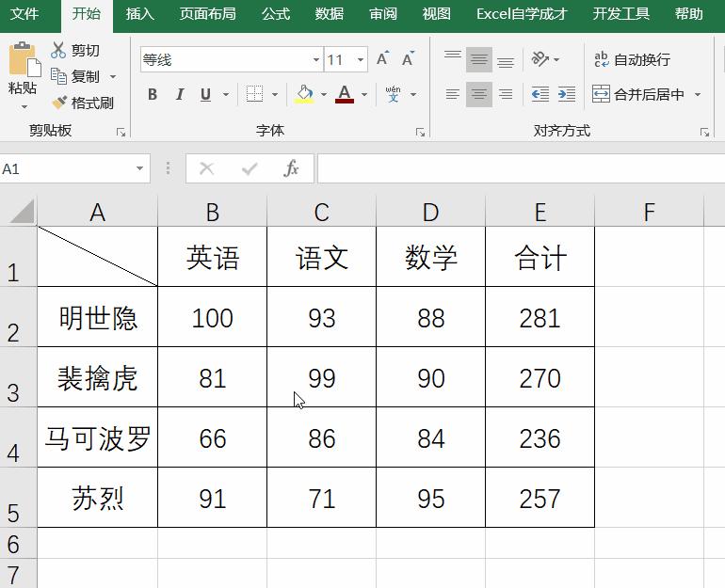Expand the paste options arrow under 粘贴
Screen dimensions: 725x588
coord(24,106)
